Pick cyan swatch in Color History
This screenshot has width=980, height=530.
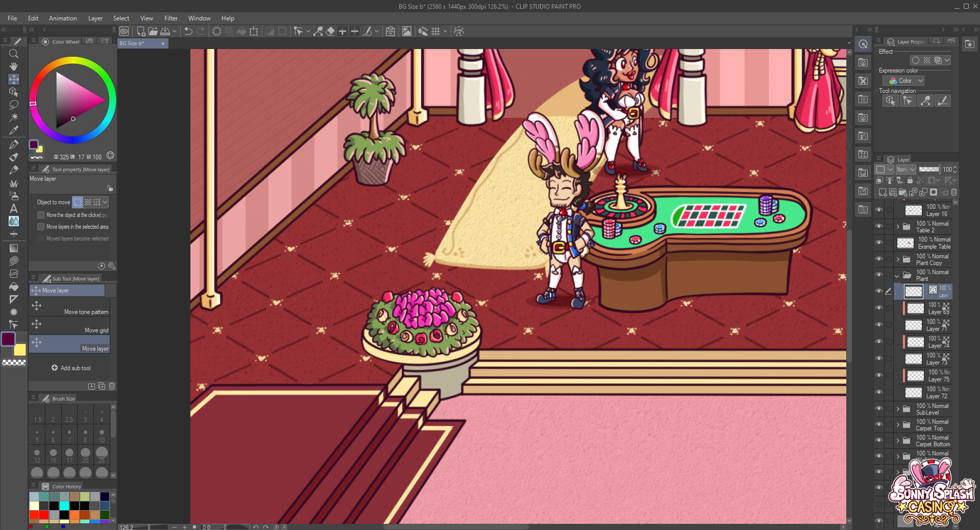point(64,505)
